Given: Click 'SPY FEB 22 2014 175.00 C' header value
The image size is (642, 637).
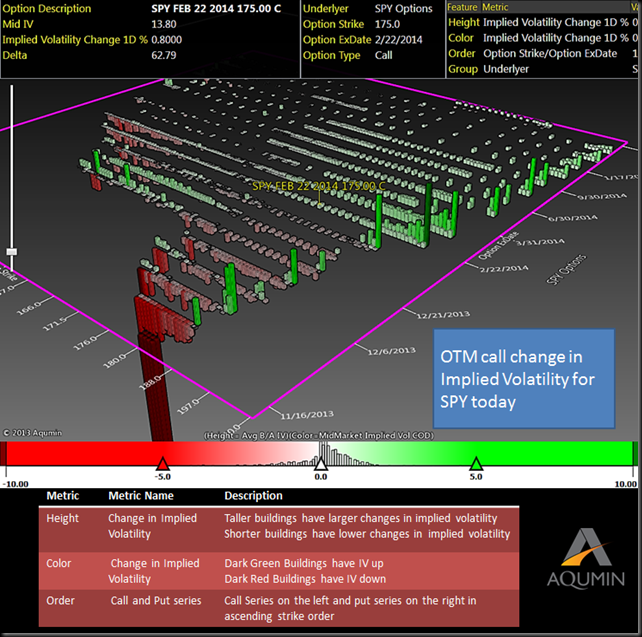Looking at the screenshot, I should [x=216, y=9].
